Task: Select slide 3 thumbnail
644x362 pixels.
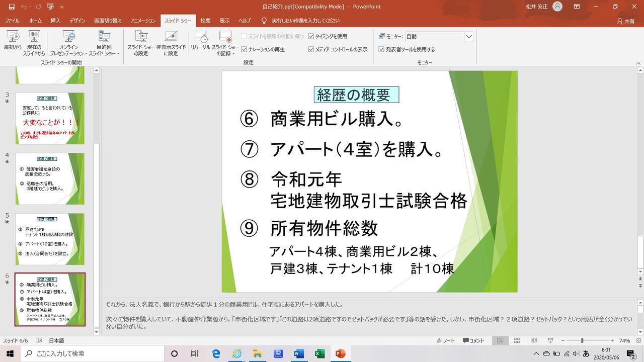Action: tap(50, 118)
